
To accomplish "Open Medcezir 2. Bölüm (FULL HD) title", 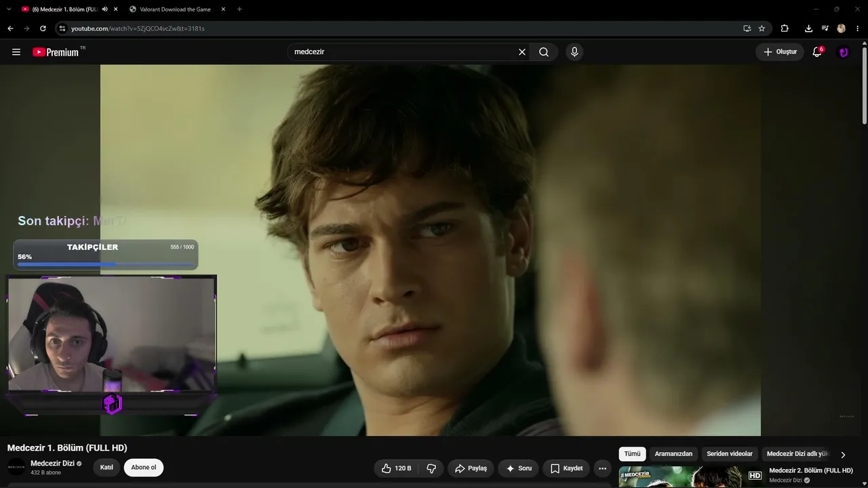I will point(811,470).
